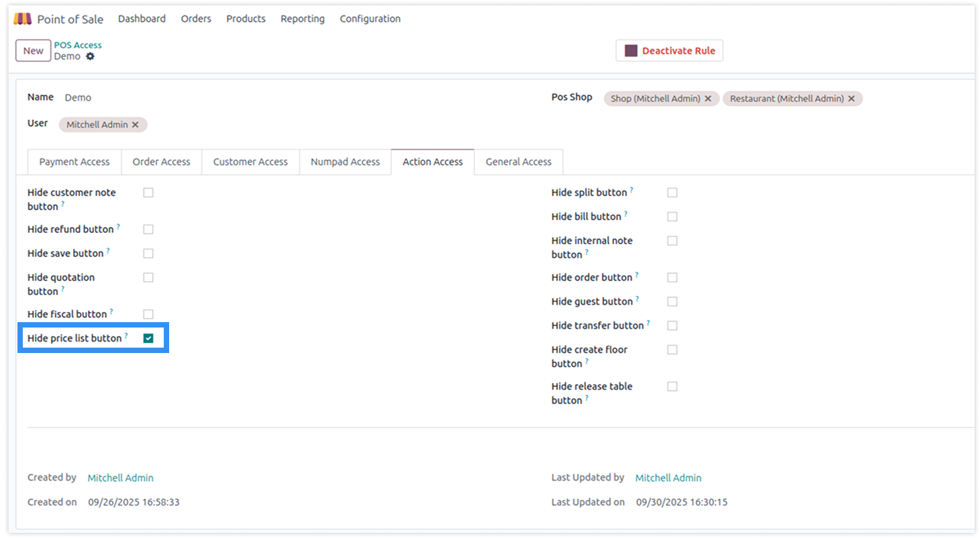
Task: Expand the Reporting menu
Action: click(x=302, y=19)
